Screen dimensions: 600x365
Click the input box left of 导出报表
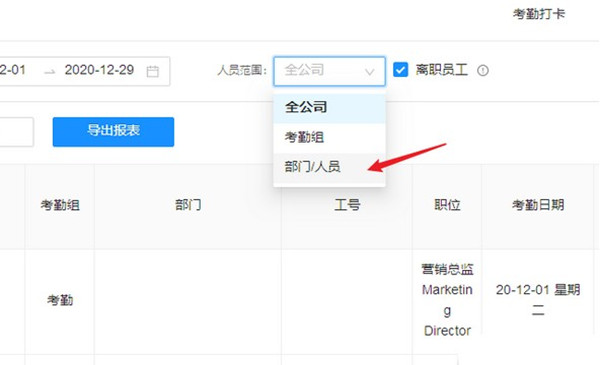tap(16, 132)
